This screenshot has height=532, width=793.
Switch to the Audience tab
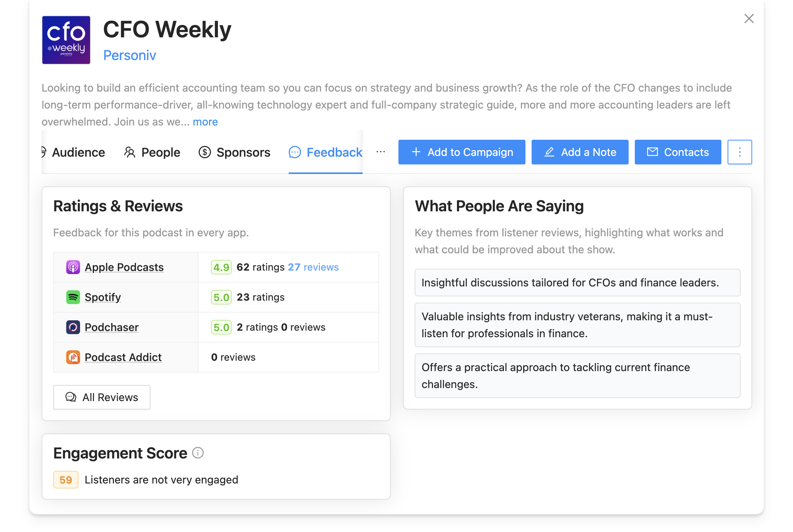(78, 152)
